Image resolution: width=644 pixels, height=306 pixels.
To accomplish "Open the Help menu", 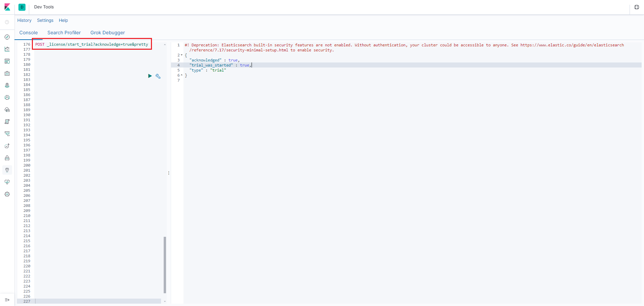I will click(x=63, y=20).
